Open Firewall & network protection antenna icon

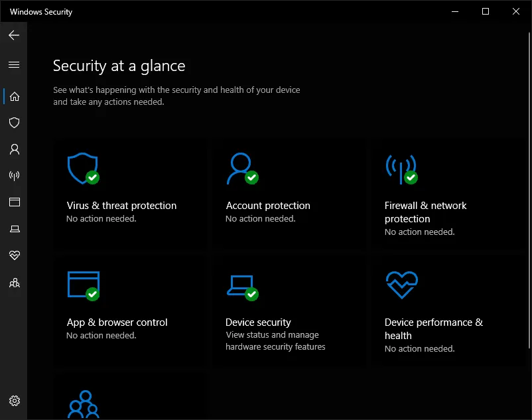click(x=401, y=169)
